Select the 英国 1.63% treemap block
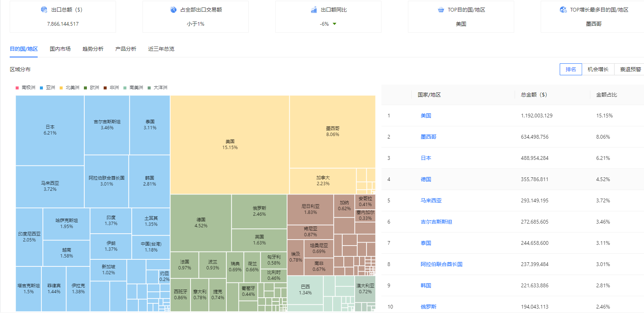Screen dimensions: 644x313 coord(259,240)
